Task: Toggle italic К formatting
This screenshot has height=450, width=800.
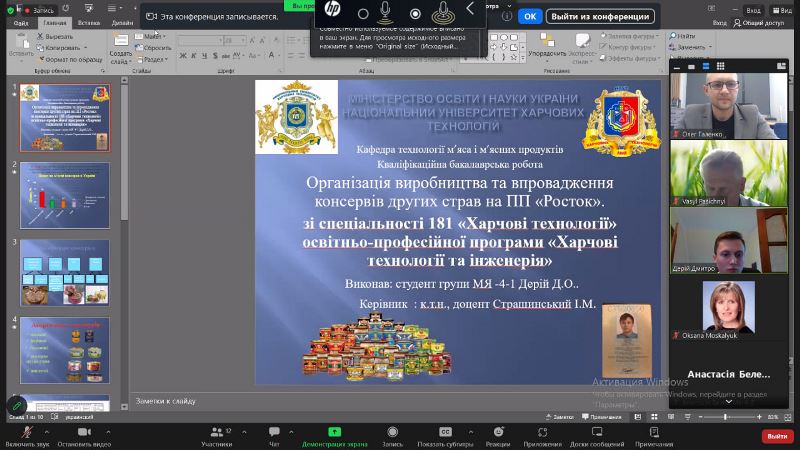Action: click(194, 56)
